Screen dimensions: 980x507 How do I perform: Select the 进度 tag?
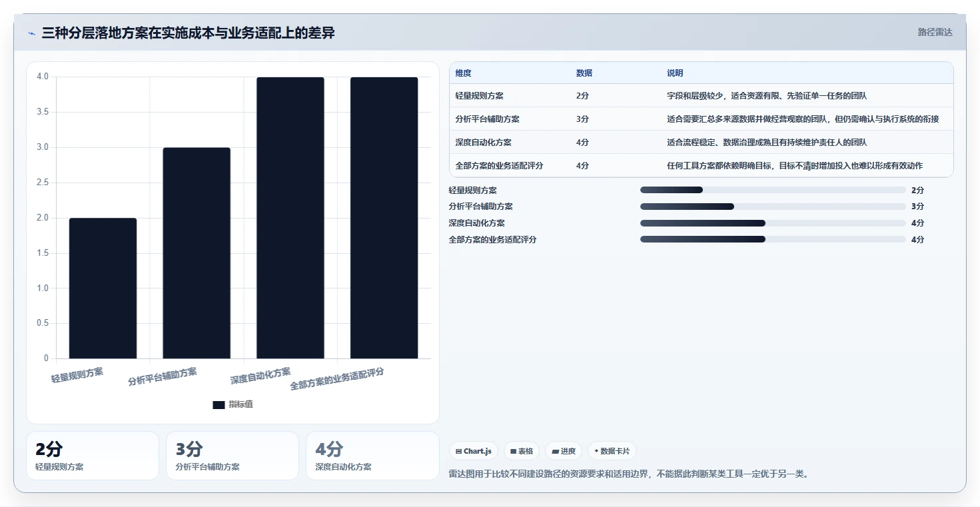(x=564, y=451)
